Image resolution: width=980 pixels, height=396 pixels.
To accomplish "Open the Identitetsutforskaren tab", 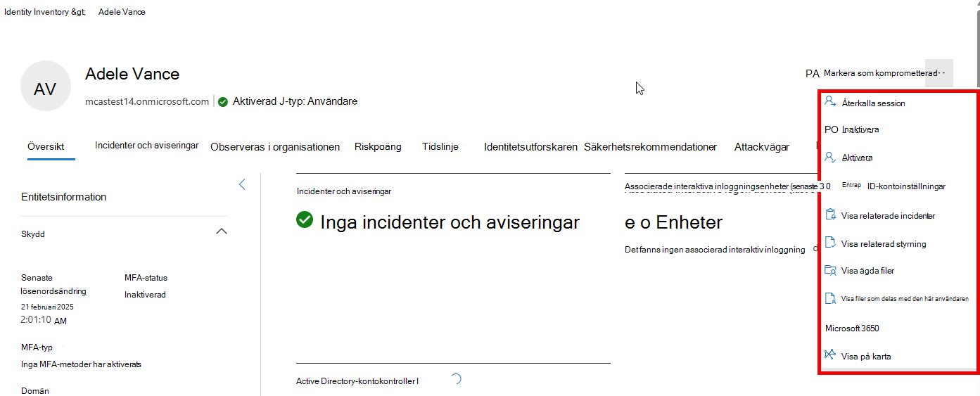I will coord(530,146).
